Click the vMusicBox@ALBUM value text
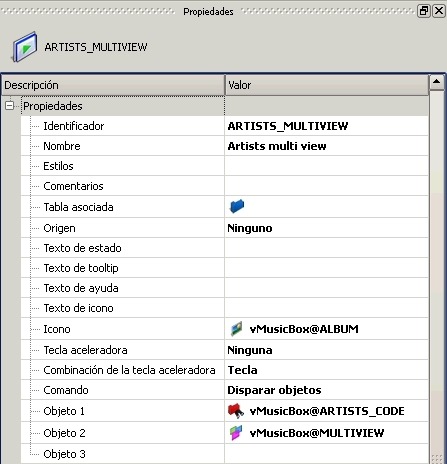The height and width of the screenshot is (464, 447). pos(304,329)
